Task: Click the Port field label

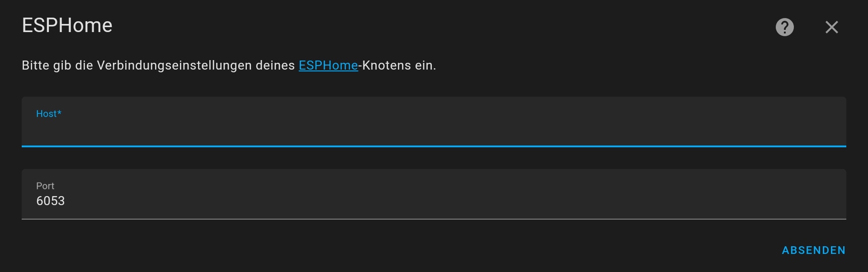Action: point(45,186)
